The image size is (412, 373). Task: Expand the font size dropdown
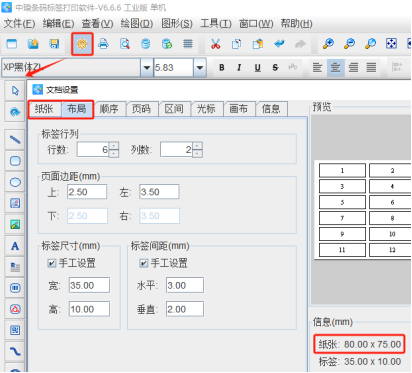(x=199, y=68)
